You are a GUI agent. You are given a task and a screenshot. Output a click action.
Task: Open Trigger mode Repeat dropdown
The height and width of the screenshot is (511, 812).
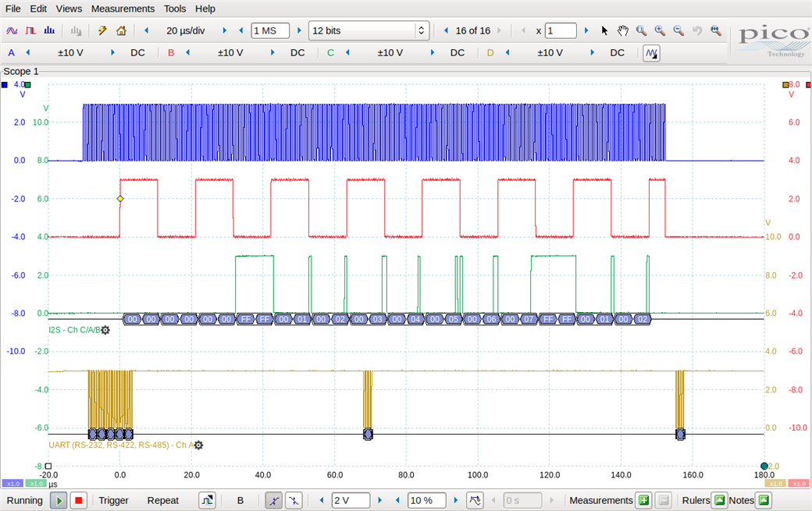click(163, 500)
